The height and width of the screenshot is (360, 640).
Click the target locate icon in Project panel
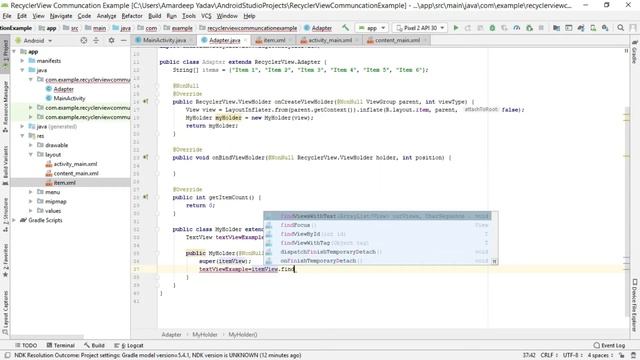(x=84, y=40)
